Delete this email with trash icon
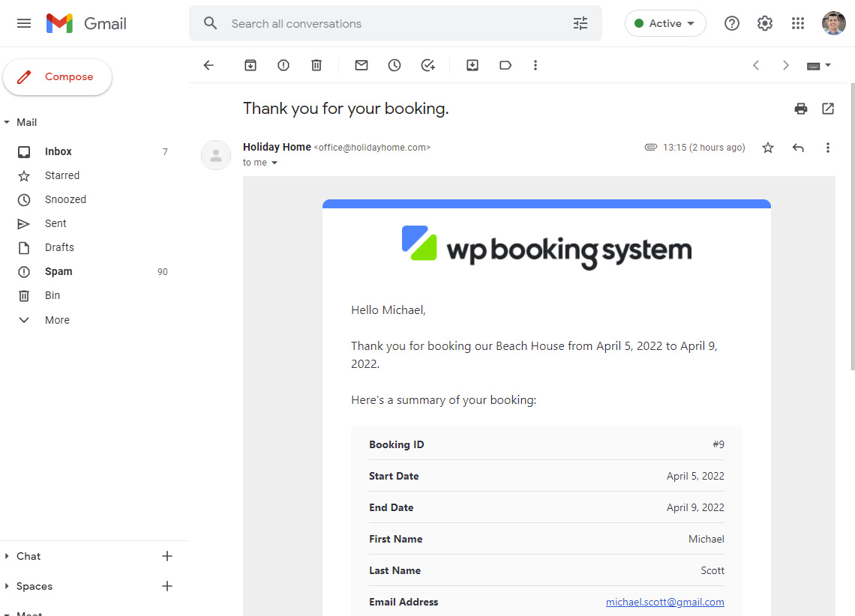The image size is (855, 616). click(x=316, y=65)
